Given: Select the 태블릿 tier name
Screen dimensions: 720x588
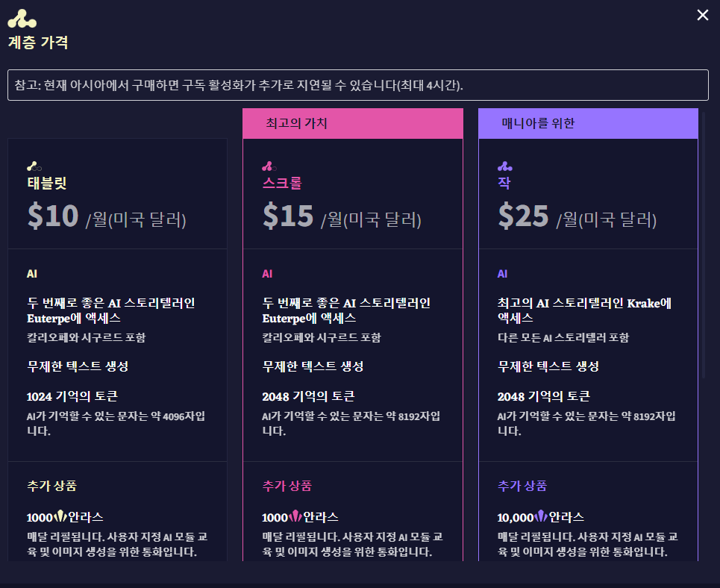Looking at the screenshot, I should 47,183.
